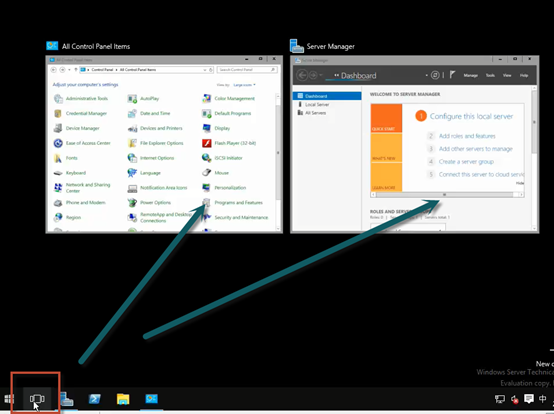The width and height of the screenshot is (554, 414).
Task: Click the Server Manager refresh button
Action: coord(435,75)
